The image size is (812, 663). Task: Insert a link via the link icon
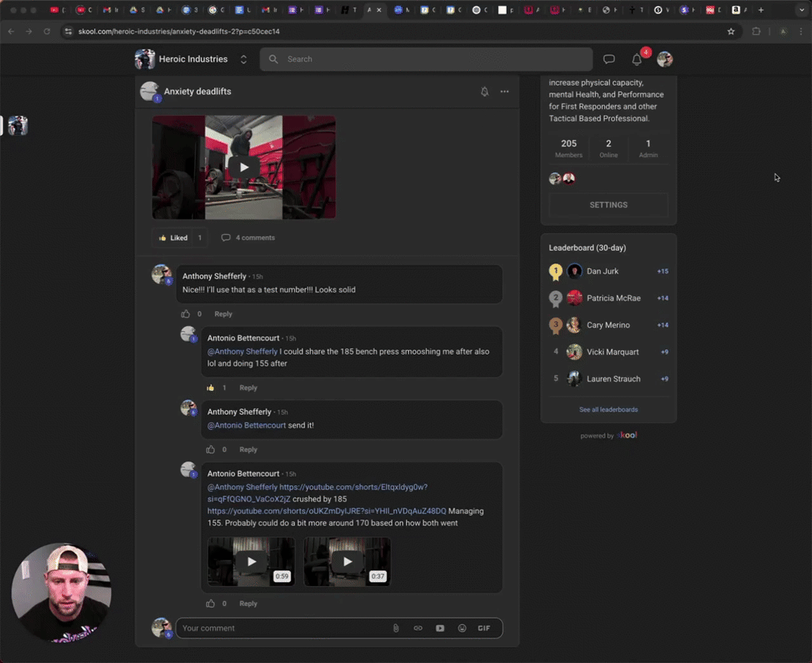coord(418,628)
